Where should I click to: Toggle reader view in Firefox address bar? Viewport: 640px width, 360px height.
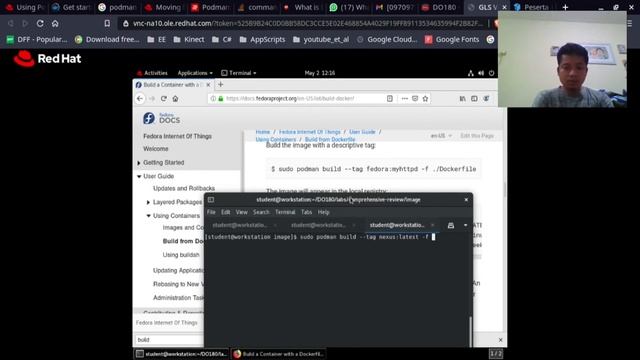tap(390, 98)
